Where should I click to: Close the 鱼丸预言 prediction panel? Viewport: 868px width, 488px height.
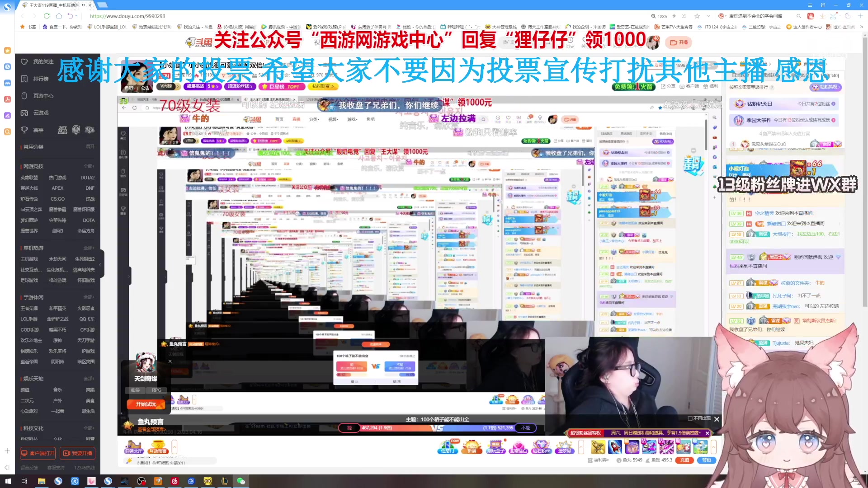pyautogui.click(x=717, y=419)
